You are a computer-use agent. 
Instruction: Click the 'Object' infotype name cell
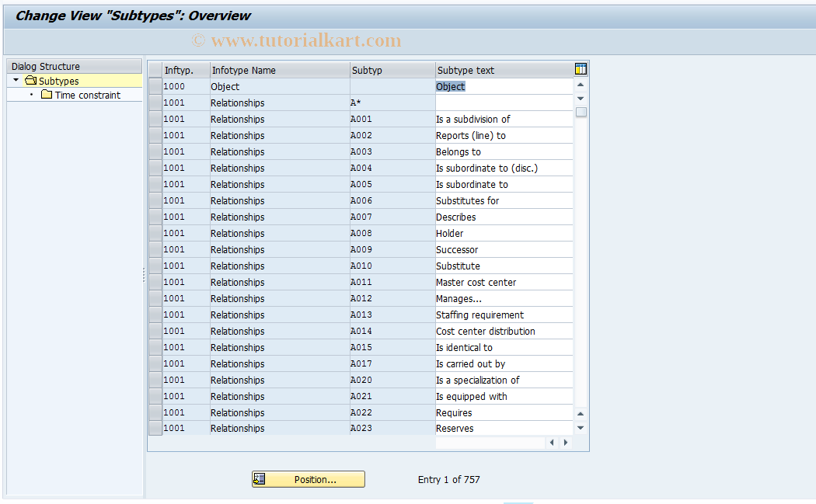280,86
